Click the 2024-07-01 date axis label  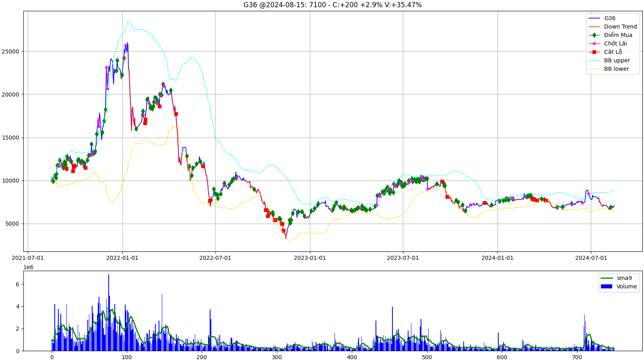[591, 258]
